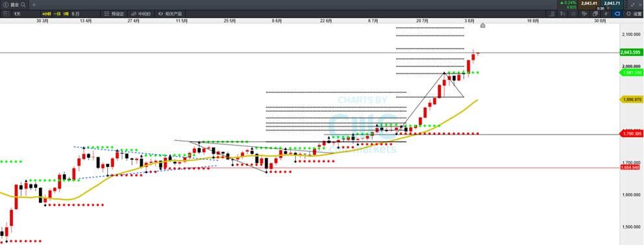The width and height of the screenshot is (644, 245).
Task: Click the ruler measure icon
Action: click(x=552, y=14)
